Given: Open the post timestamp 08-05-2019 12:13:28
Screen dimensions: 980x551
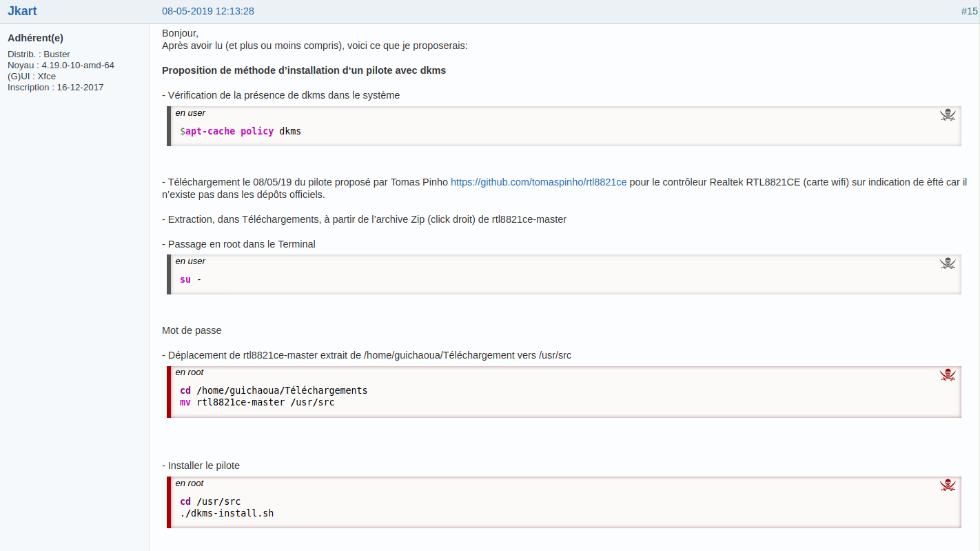Looking at the screenshot, I should pos(207,11).
